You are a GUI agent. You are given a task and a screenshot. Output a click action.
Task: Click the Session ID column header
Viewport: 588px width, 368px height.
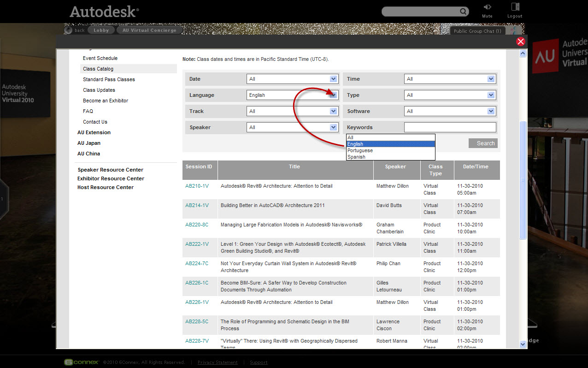pyautogui.click(x=200, y=170)
